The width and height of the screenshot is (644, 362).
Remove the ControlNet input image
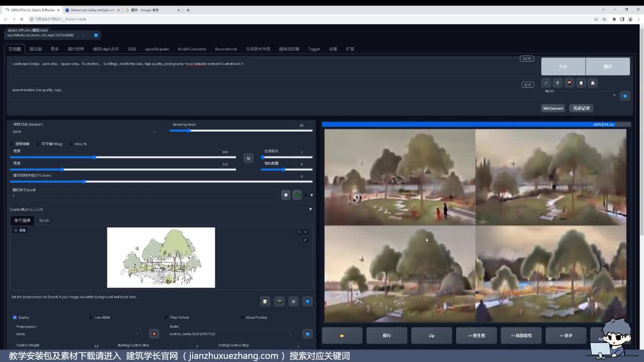pos(305,232)
